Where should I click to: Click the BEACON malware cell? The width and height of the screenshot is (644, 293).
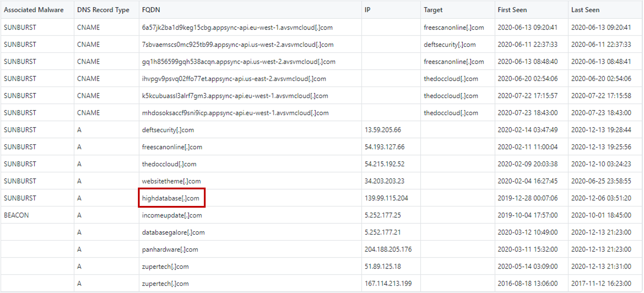pos(16,215)
